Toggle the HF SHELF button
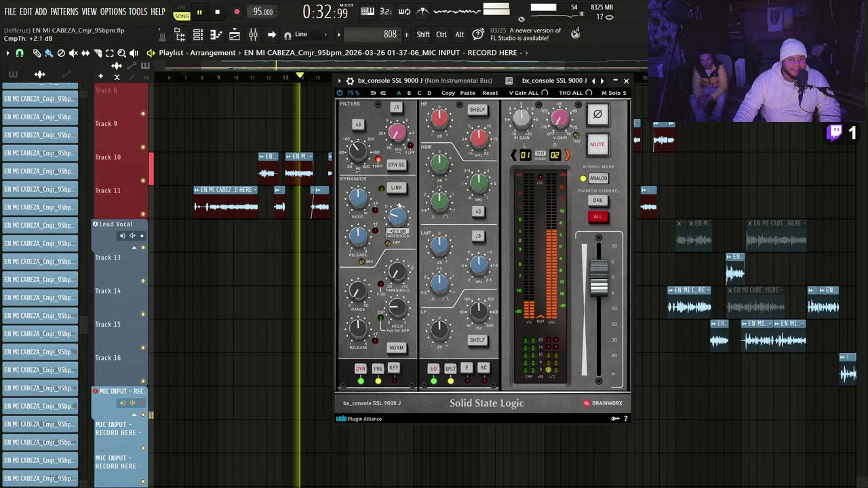This screenshot has height=488, width=868. click(x=477, y=110)
